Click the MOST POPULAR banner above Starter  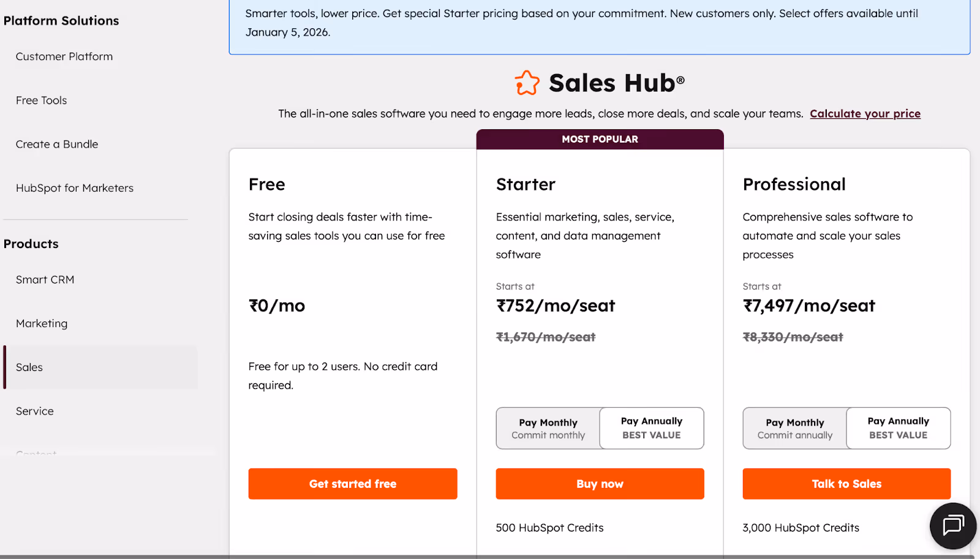(599, 139)
